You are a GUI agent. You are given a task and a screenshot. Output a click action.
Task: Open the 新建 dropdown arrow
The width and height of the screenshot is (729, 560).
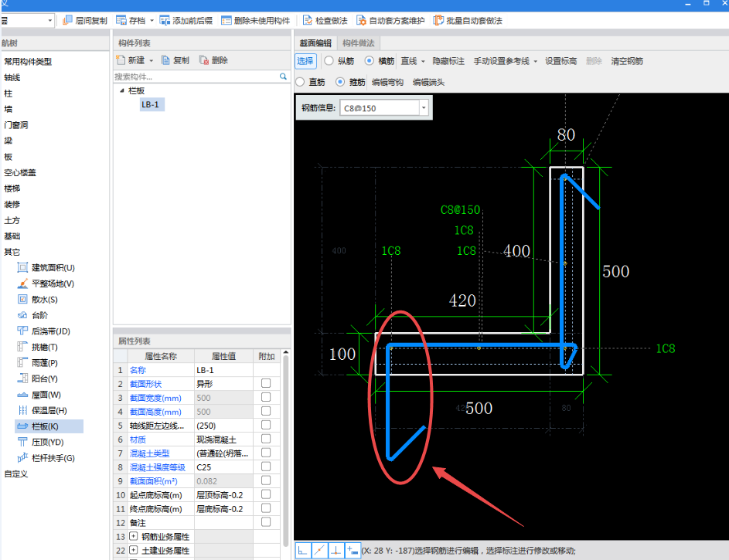[x=152, y=61]
